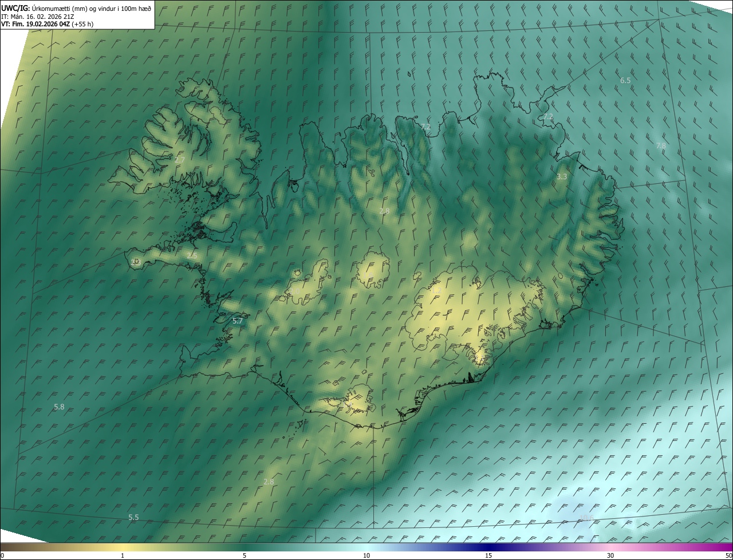Select the initial time line 'IT: Mán. 16. 02. 2026 21Z'

click(37, 16)
